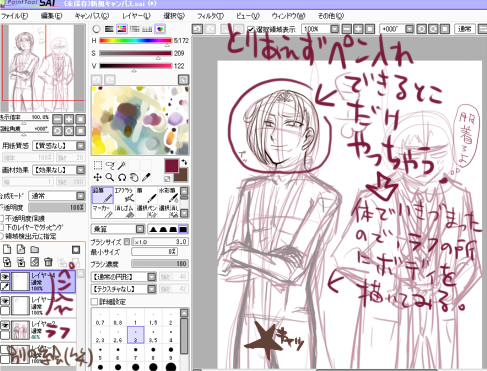
Task: Select brush size 0.7 preset
Action: pos(100,318)
